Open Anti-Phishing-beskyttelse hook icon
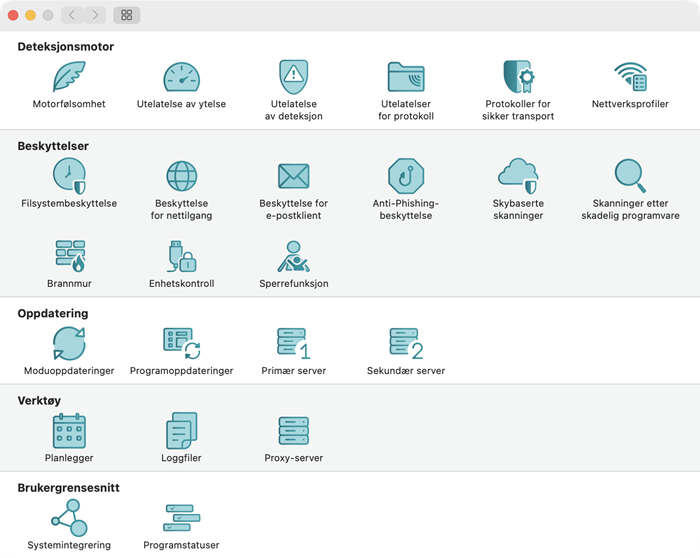Image resolution: width=700 pixels, height=558 pixels. [406, 176]
